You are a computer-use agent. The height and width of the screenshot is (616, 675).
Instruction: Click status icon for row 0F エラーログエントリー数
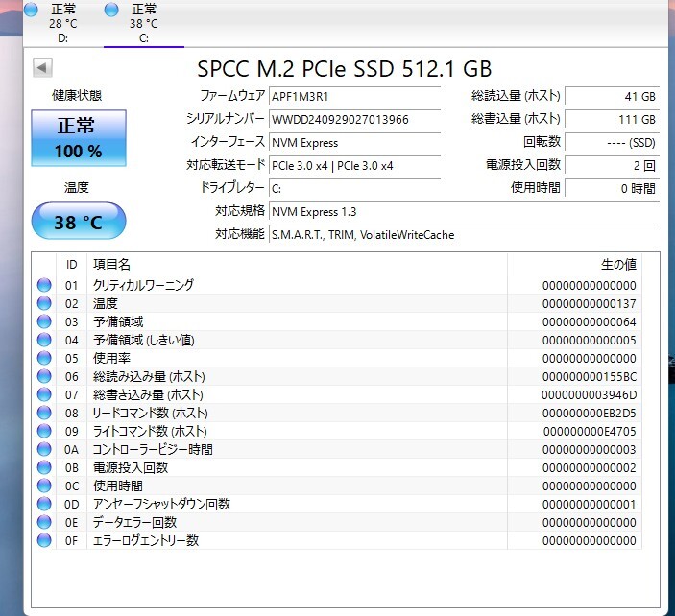click(x=44, y=540)
